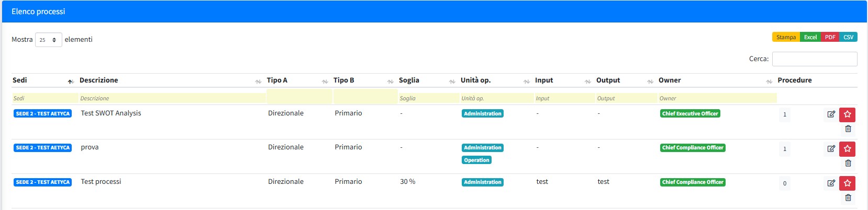Delete the Test processi row
The height and width of the screenshot is (210, 868).
[x=848, y=197]
